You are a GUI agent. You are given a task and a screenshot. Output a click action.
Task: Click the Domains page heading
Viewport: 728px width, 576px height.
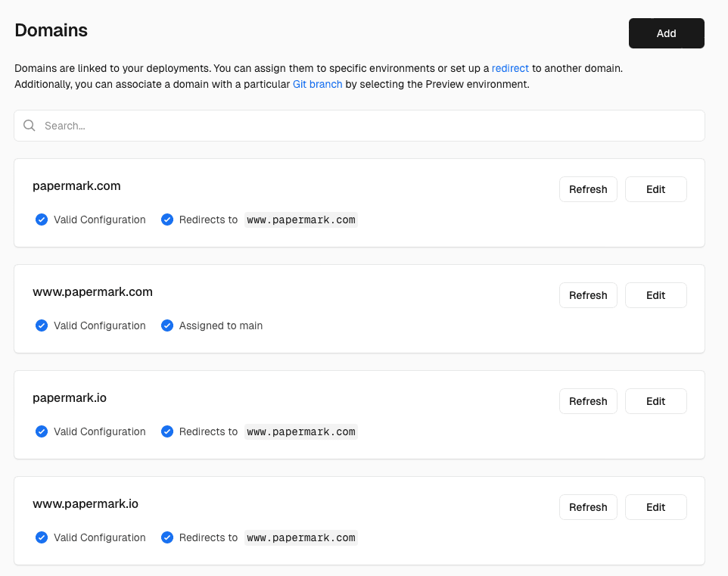pyautogui.click(x=51, y=30)
